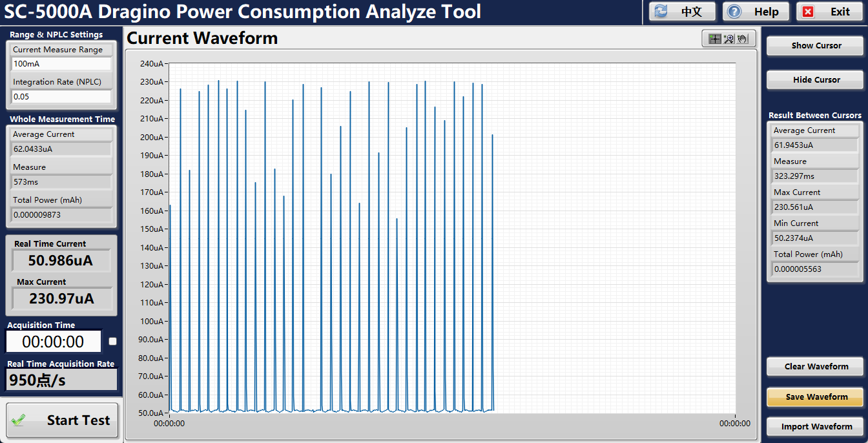868x443 pixels.
Task: Click the 150uA Y-axis label
Action: coord(152,229)
